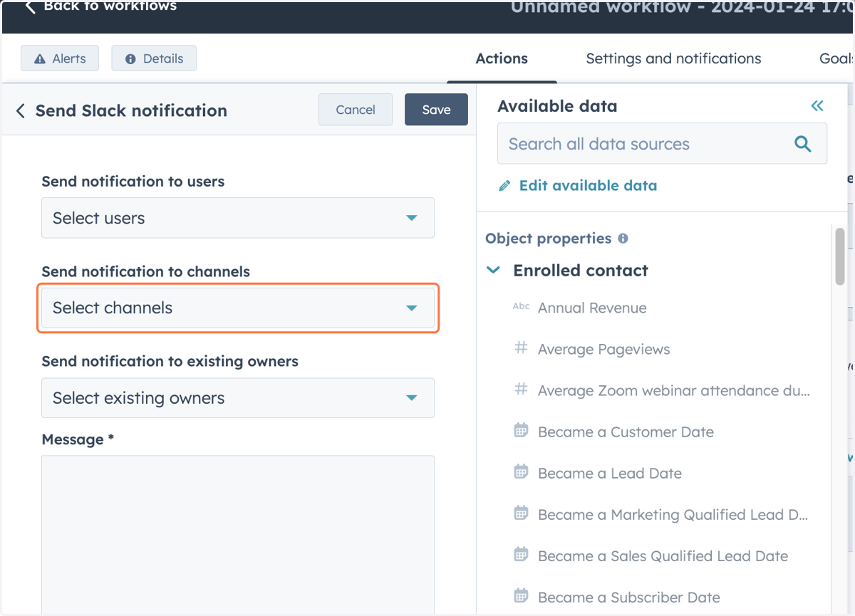
Task: Click the Unnamed workflow title
Action: tap(683, 7)
